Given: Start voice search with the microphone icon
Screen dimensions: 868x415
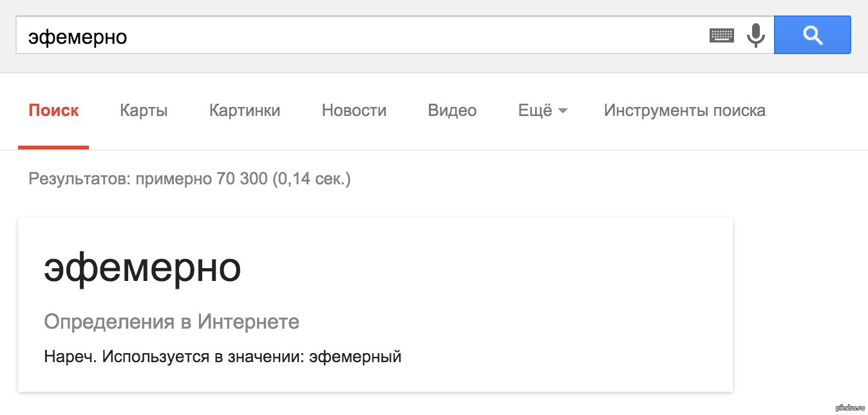Looking at the screenshot, I should 755,35.
